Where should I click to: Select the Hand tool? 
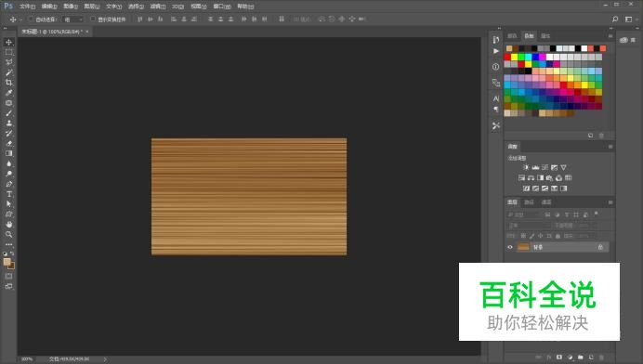tap(8, 224)
